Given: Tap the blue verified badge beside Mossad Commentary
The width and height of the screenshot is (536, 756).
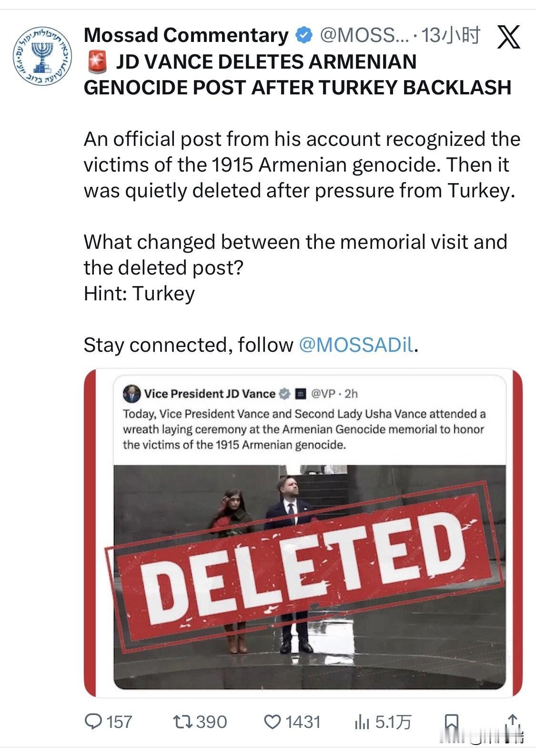Looking at the screenshot, I should point(304,35).
